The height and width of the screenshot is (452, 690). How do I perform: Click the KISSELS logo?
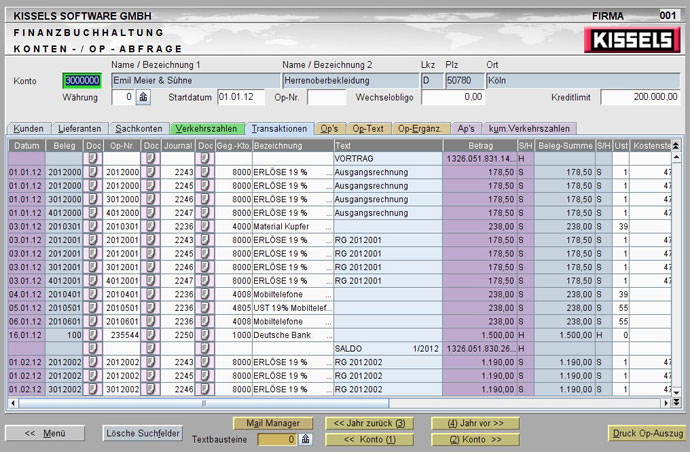tap(632, 40)
